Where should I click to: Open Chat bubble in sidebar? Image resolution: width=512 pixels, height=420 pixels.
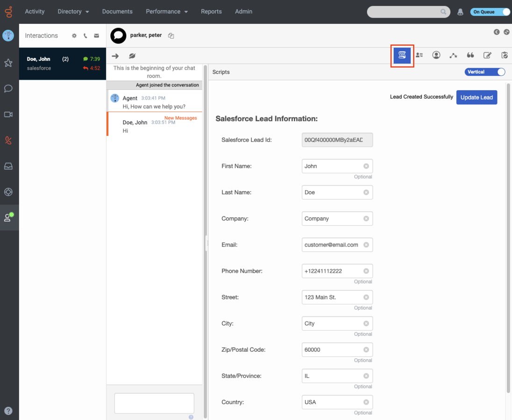coord(8,88)
